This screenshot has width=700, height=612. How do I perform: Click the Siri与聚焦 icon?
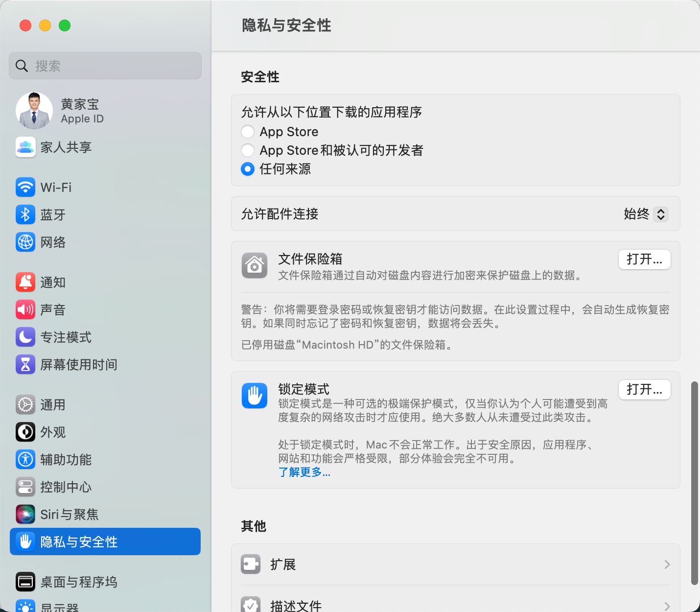pos(25,514)
